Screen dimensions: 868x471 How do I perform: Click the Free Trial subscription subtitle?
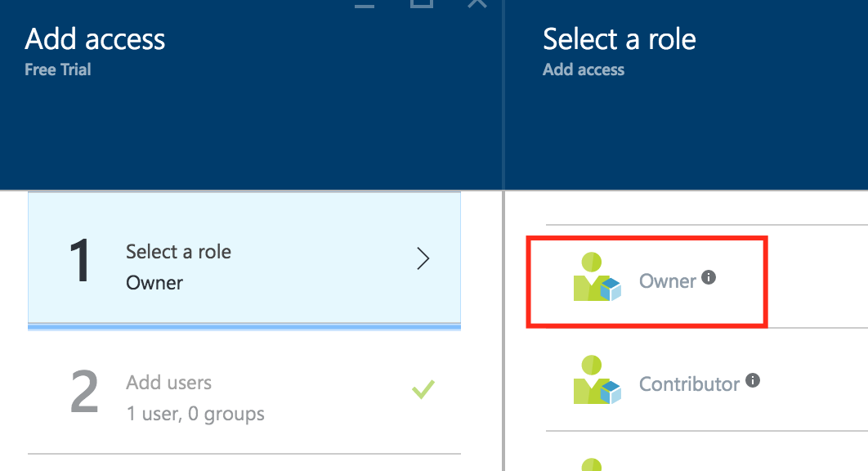[58, 70]
